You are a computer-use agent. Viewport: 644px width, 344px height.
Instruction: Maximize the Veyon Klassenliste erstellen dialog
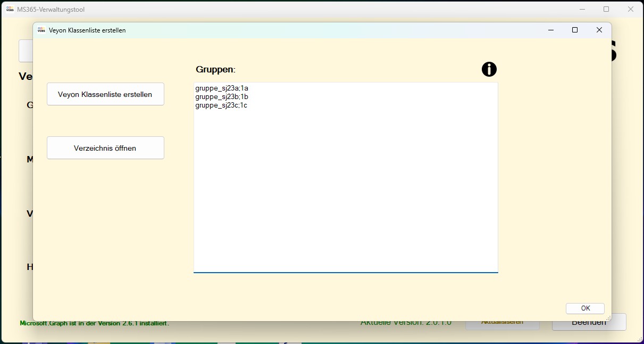coord(575,30)
